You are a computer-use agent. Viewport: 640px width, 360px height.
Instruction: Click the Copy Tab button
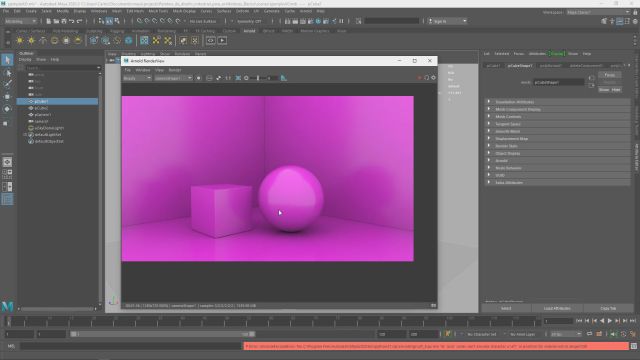click(608, 309)
